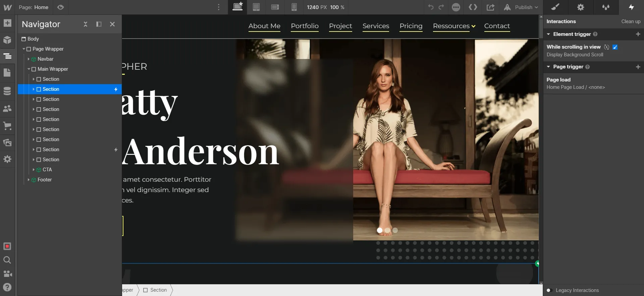Select the desktop base breakpoint

coord(237,7)
